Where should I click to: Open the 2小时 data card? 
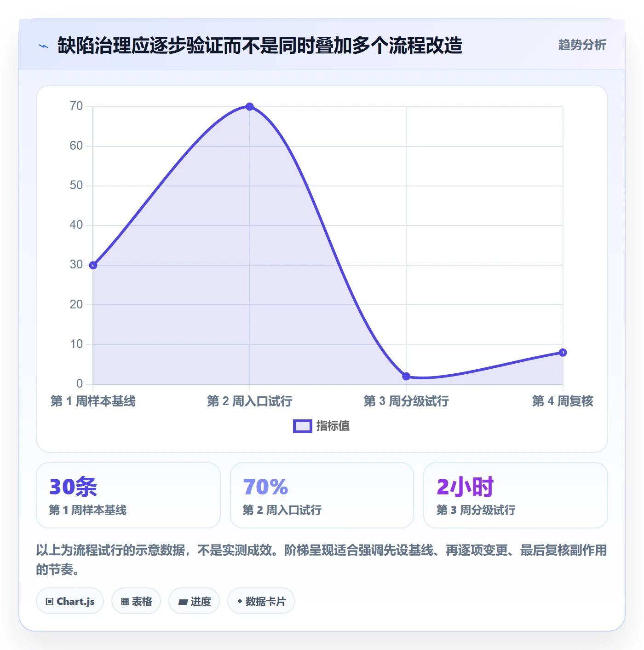point(516,495)
